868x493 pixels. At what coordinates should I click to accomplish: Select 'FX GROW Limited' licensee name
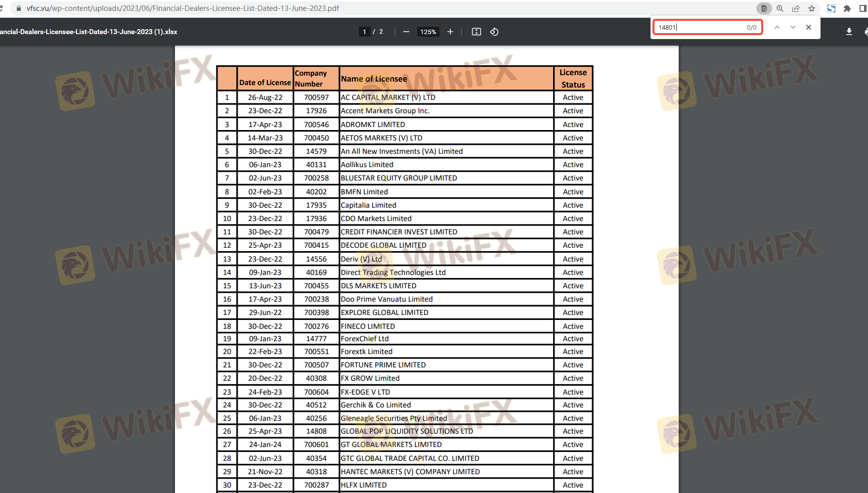[370, 378]
